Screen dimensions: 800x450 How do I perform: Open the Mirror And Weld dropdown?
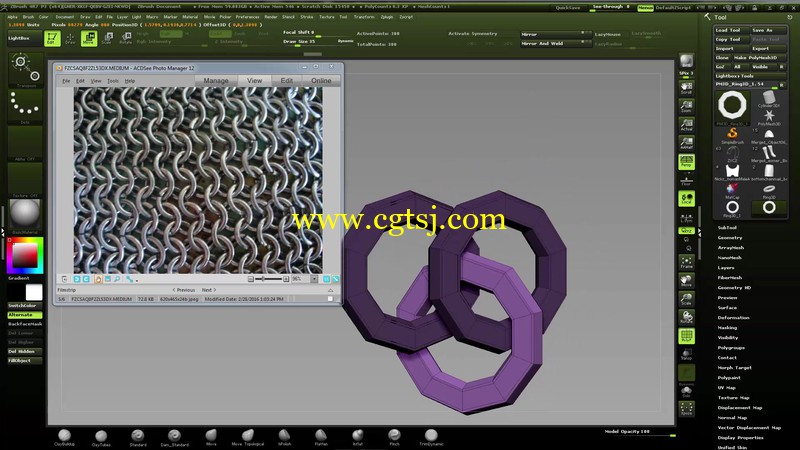[555, 43]
